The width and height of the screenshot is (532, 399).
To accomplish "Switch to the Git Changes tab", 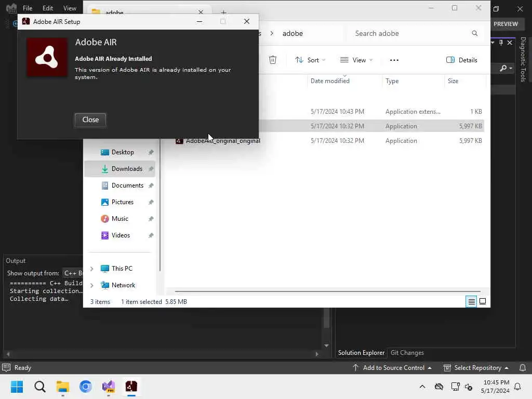I will [x=407, y=353].
